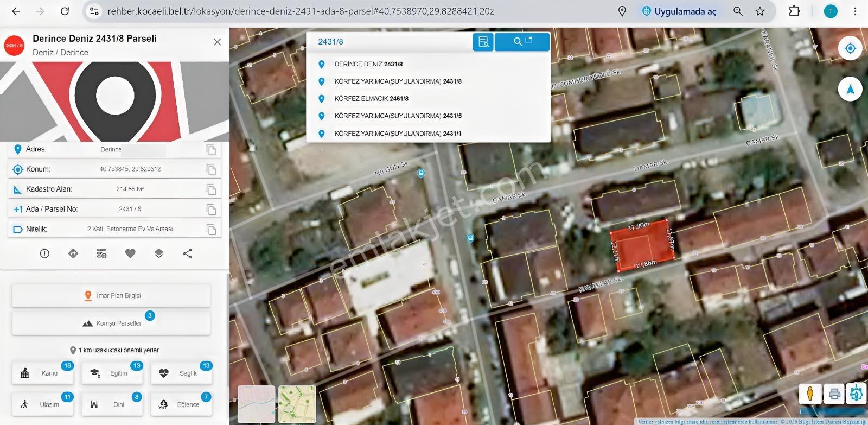Copy the Nitelik description
Screen dimensions: 868x425
(x=212, y=230)
